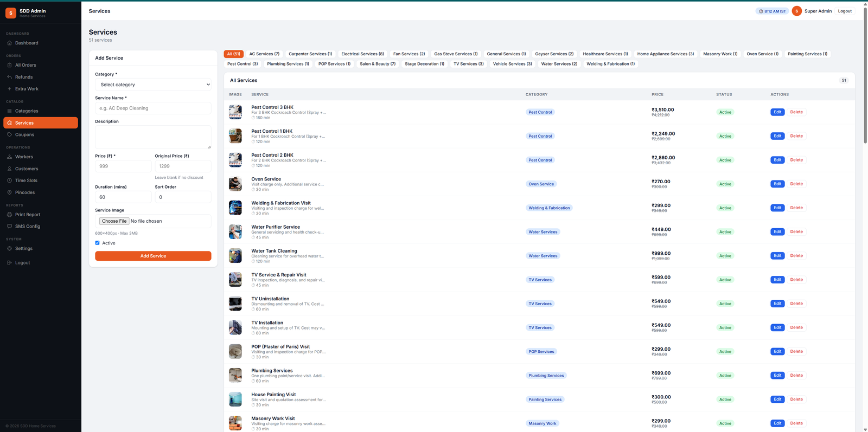This screenshot has height=432, width=868.
Task: Open the Select category dropdown
Action: 154,85
